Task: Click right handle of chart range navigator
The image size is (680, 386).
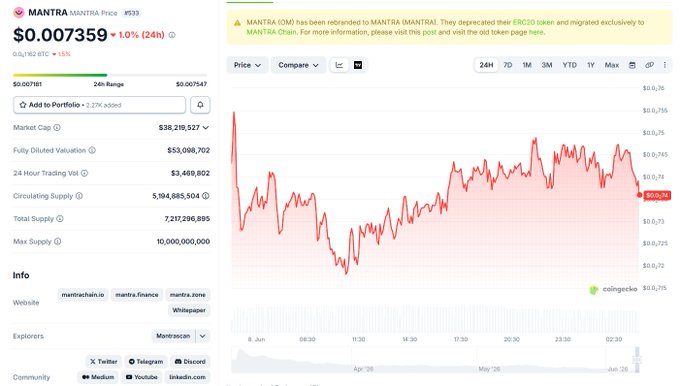Action: 637,360
